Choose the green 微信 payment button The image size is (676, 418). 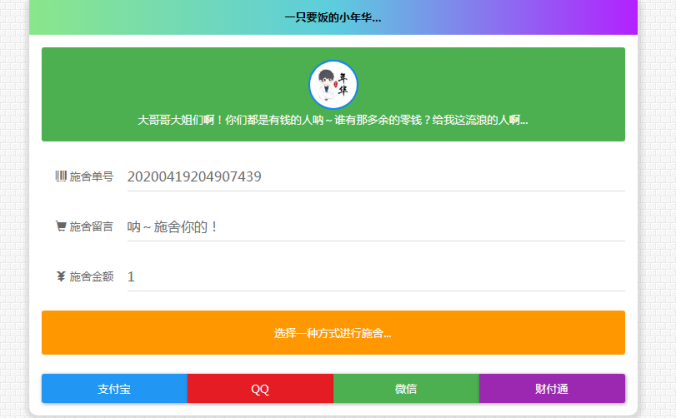[406, 389]
